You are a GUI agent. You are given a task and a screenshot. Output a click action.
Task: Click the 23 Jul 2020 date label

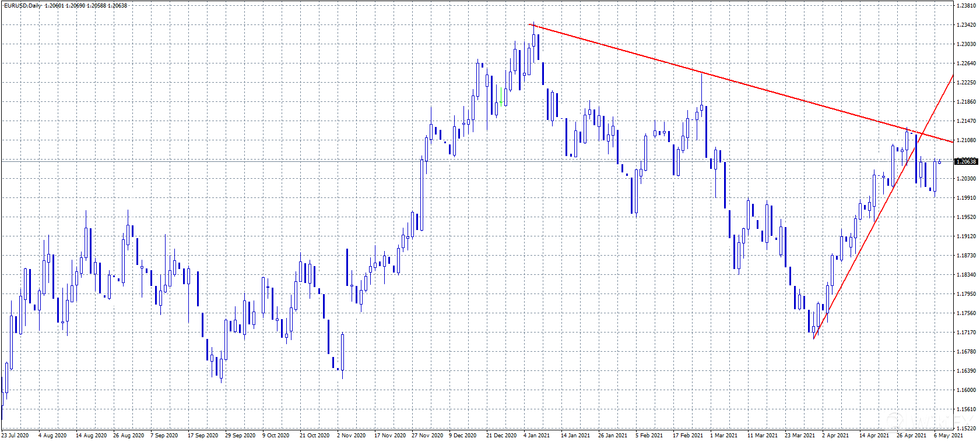click(15, 435)
